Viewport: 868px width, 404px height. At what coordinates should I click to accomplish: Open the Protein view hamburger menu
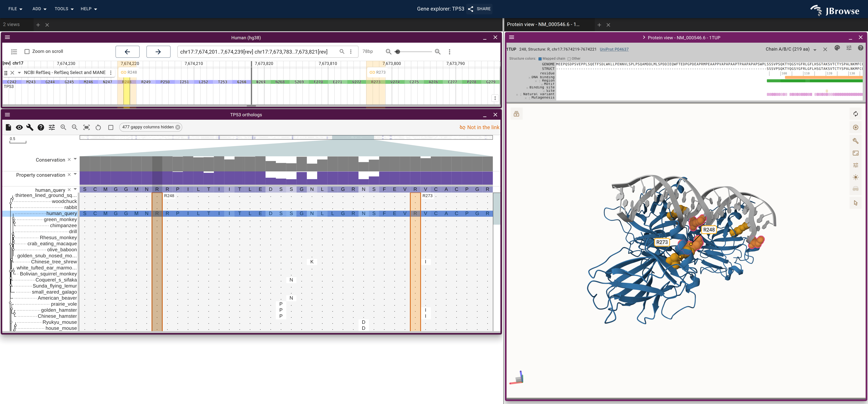pyautogui.click(x=512, y=37)
